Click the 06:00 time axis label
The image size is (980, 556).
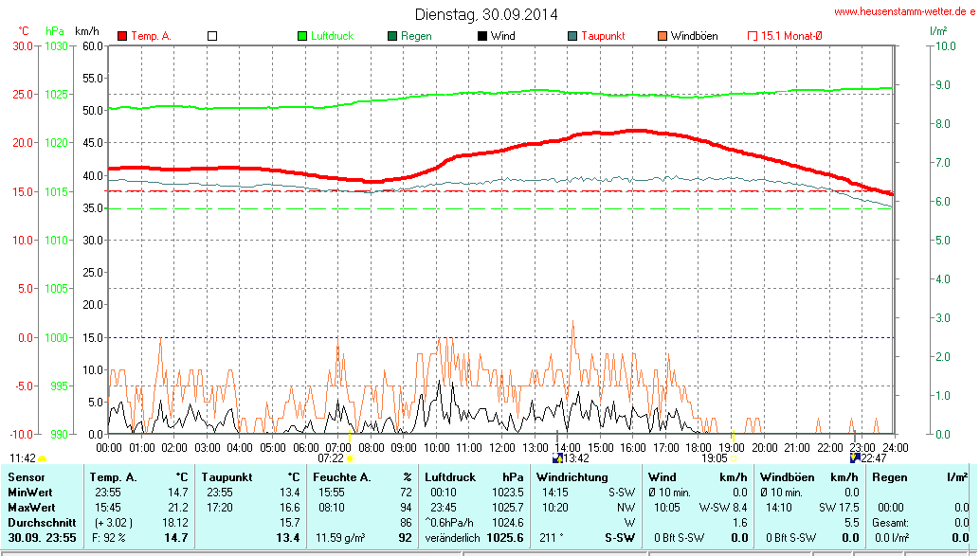point(305,448)
